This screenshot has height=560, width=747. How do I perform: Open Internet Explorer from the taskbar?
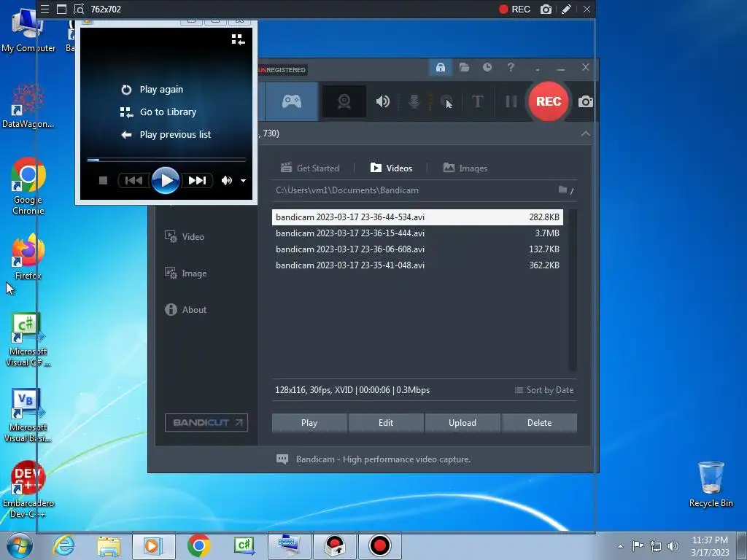pos(64,545)
